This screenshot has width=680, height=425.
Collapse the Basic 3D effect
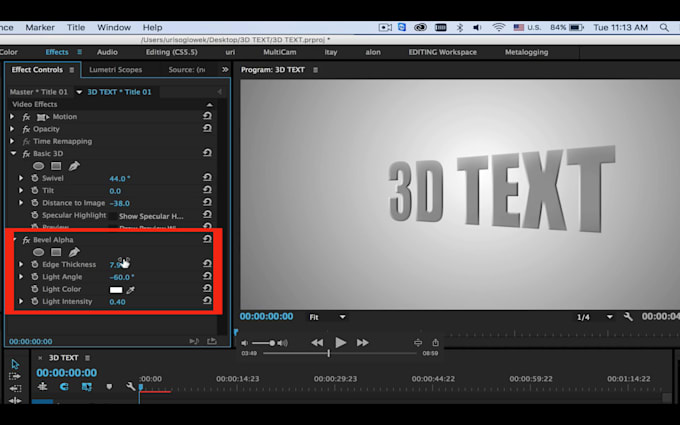tap(13, 154)
